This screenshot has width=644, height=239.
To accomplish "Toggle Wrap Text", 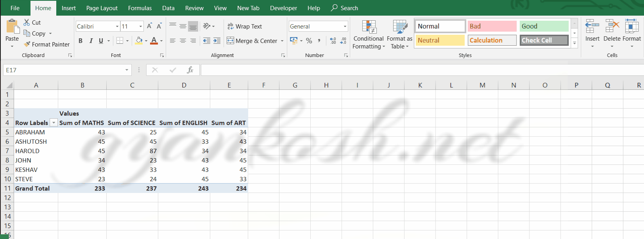I will click(x=245, y=26).
